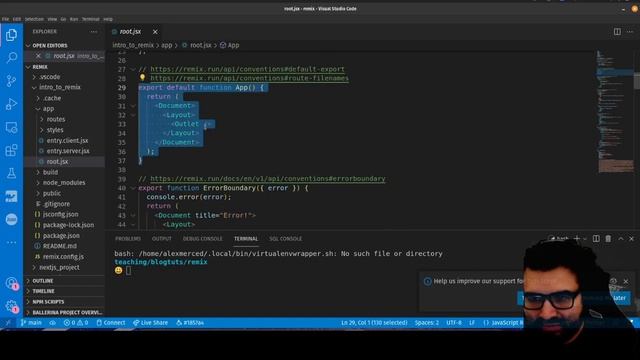The image size is (640, 360).
Task: Expand the nextjs_project folder
Action: (x=59, y=267)
